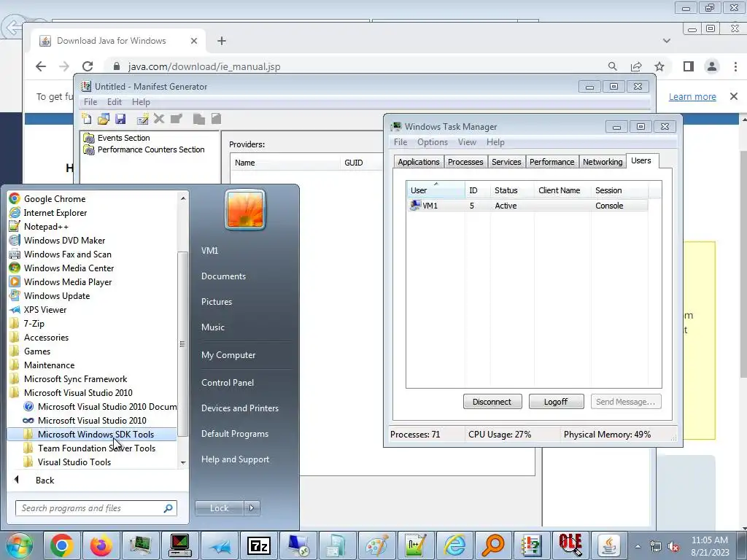This screenshot has width=747, height=560.
Task: Open the Java icon on taskbar
Action: click(x=608, y=545)
